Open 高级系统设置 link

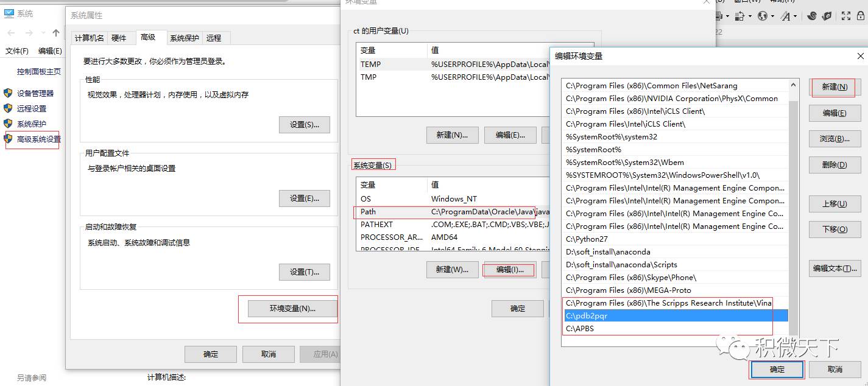pyautogui.click(x=39, y=139)
